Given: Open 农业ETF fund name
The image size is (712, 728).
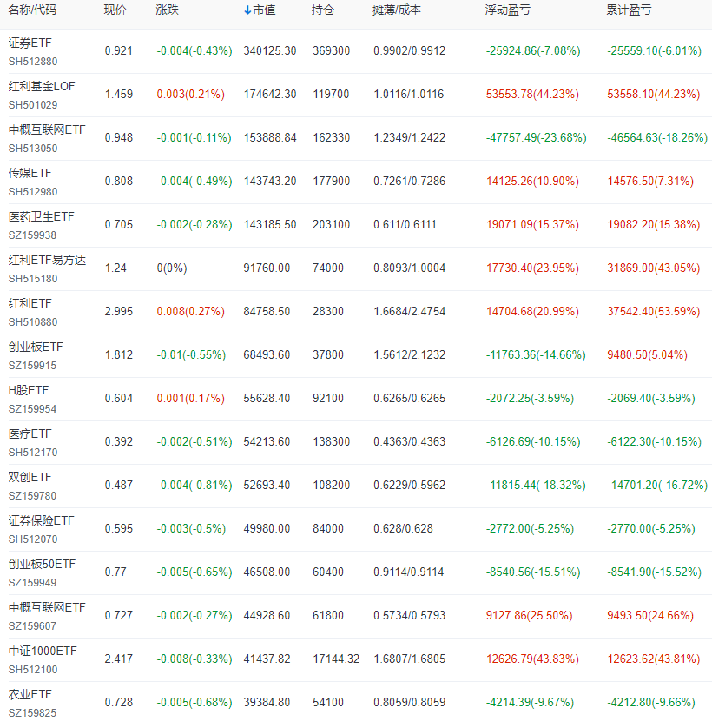Looking at the screenshot, I should click(30, 695).
